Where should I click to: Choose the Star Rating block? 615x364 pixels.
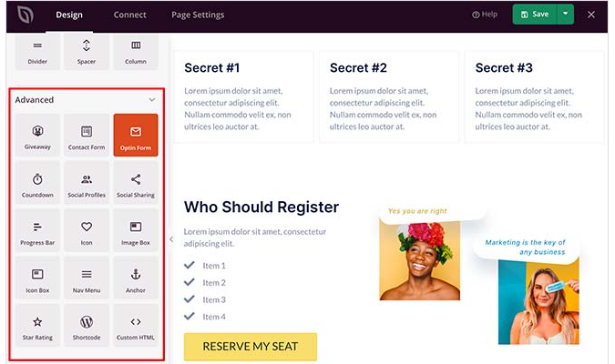click(37, 325)
